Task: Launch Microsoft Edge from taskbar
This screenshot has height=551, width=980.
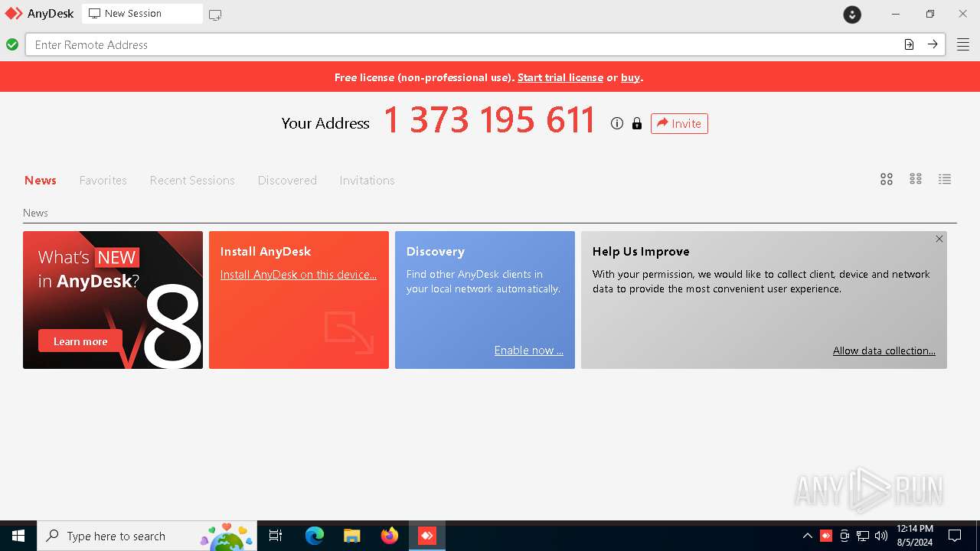Action: point(315,536)
